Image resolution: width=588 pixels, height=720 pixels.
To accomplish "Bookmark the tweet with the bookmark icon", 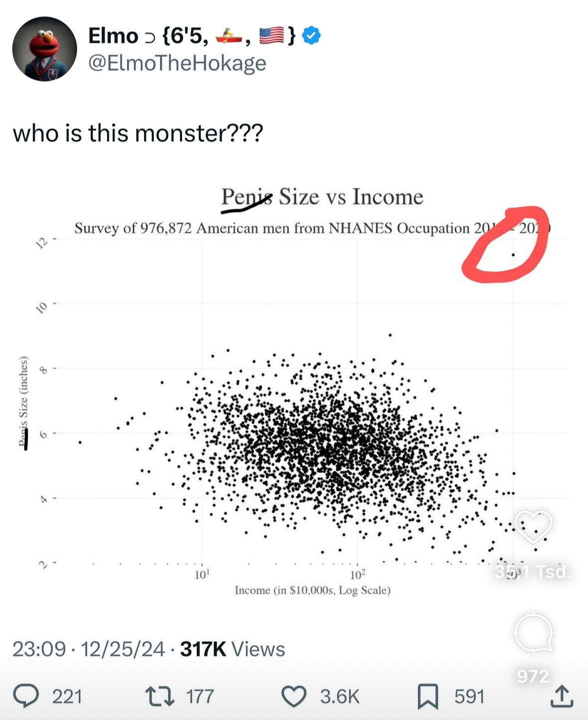I will [x=427, y=696].
